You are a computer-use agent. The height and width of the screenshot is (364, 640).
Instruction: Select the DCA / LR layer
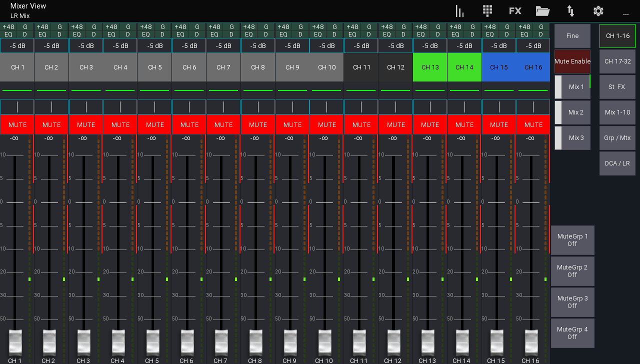click(x=617, y=163)
